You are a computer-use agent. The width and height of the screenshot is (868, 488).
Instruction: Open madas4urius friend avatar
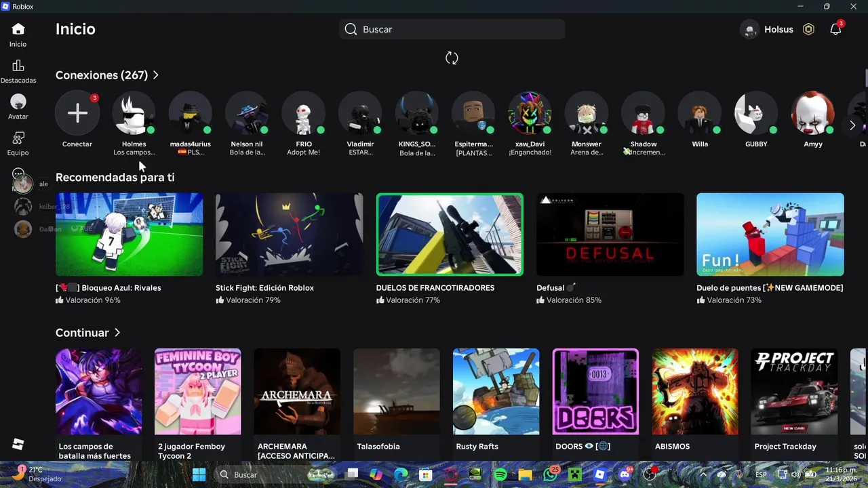point(191,113)
